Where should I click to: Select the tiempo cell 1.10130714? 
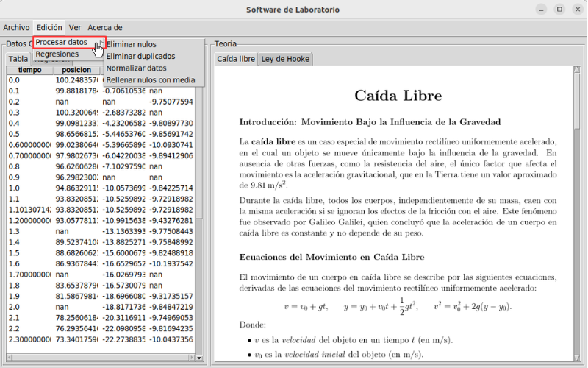(30, 210)
